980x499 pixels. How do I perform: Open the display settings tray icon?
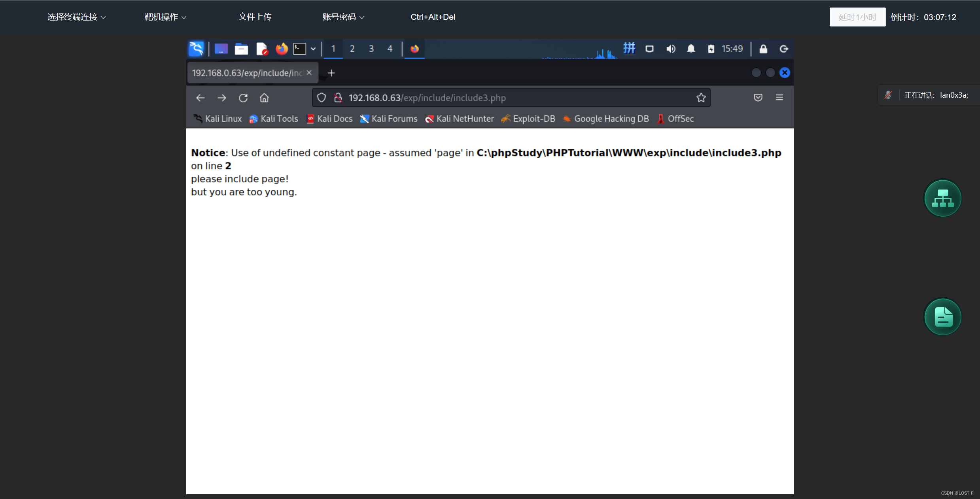pyautogui.click(x=650, y=49)
